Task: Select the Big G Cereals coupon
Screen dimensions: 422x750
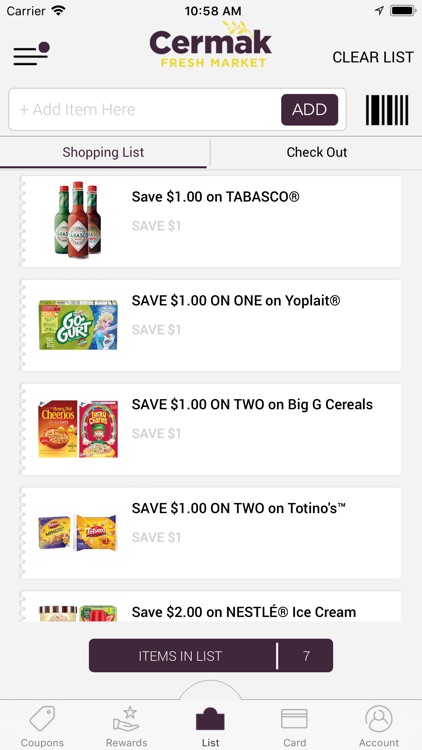Action: tap(211, 429)
